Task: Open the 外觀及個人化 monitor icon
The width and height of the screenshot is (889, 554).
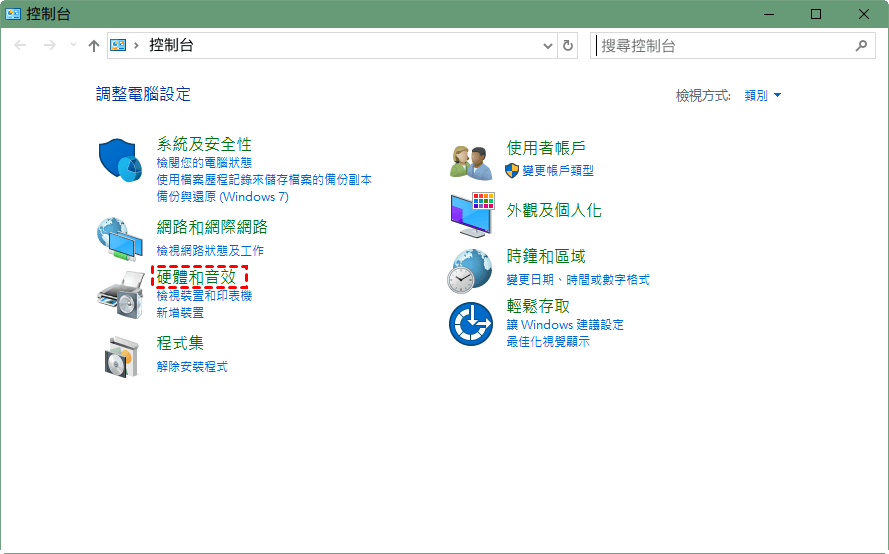Action: [x=472, y=214]
